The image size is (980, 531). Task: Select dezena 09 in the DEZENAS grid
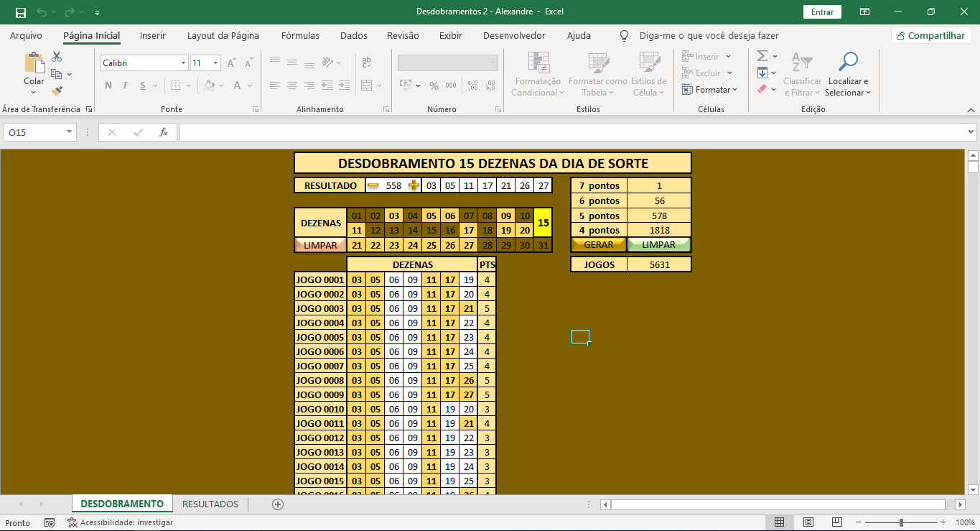[506, 216]
